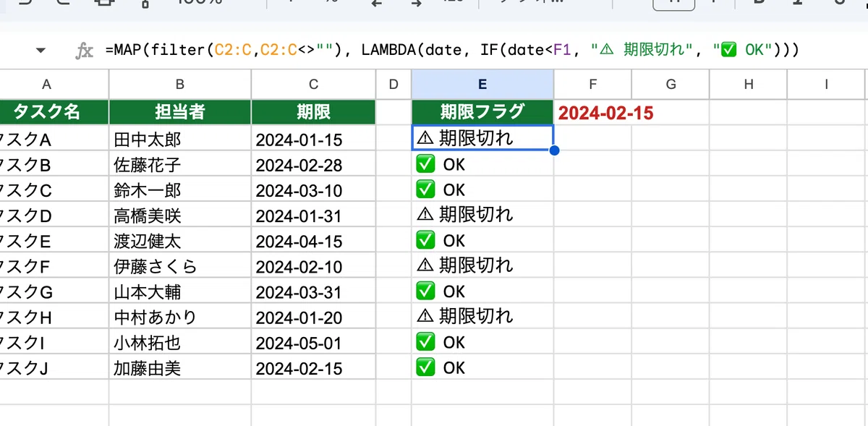Select the cell containing 加藤由美

click(180, 368)
